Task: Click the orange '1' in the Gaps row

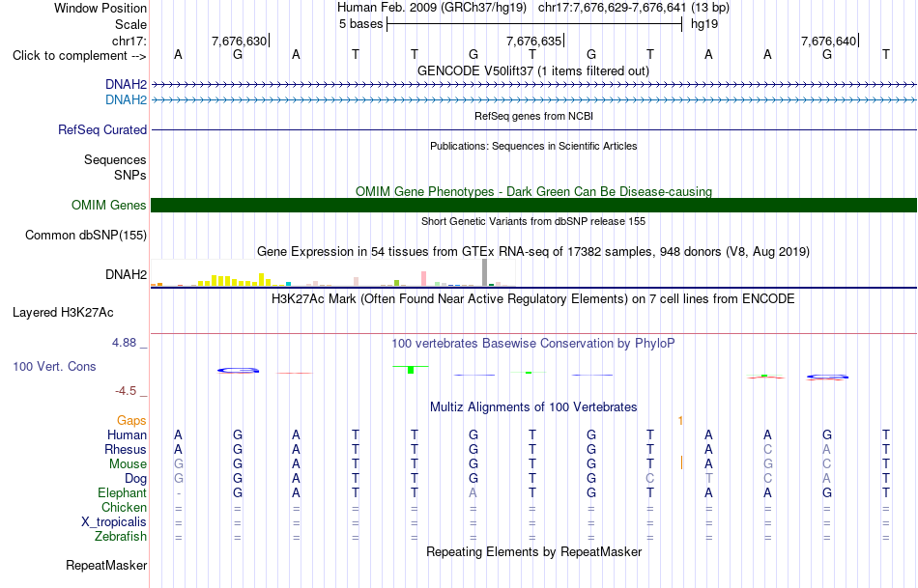Action: [680, 421]
